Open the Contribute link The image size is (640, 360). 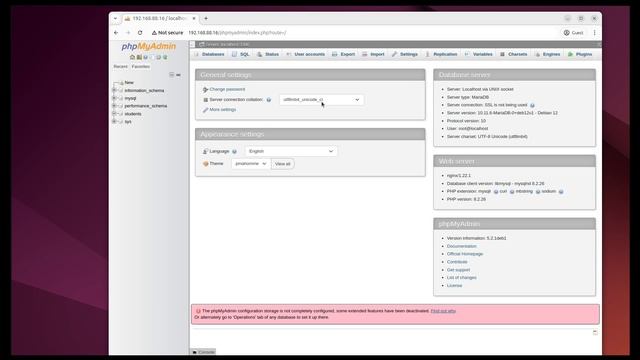tap(457, 262)
